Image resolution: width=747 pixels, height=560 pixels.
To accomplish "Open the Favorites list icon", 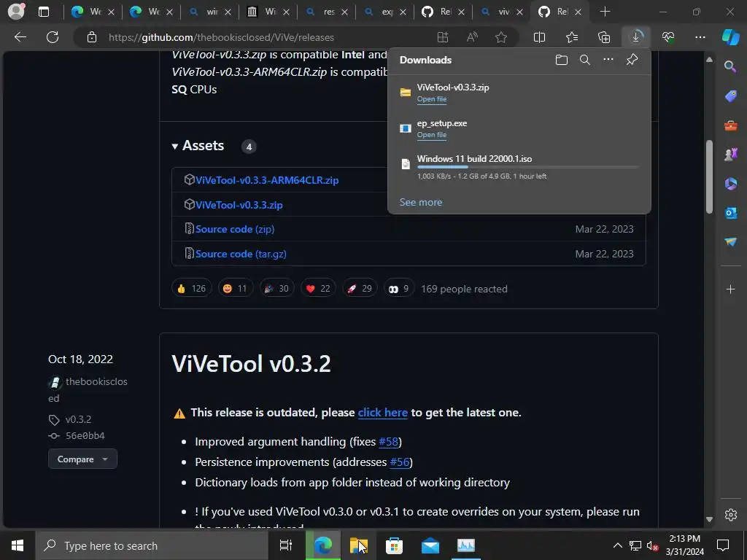I will [572, 37].
